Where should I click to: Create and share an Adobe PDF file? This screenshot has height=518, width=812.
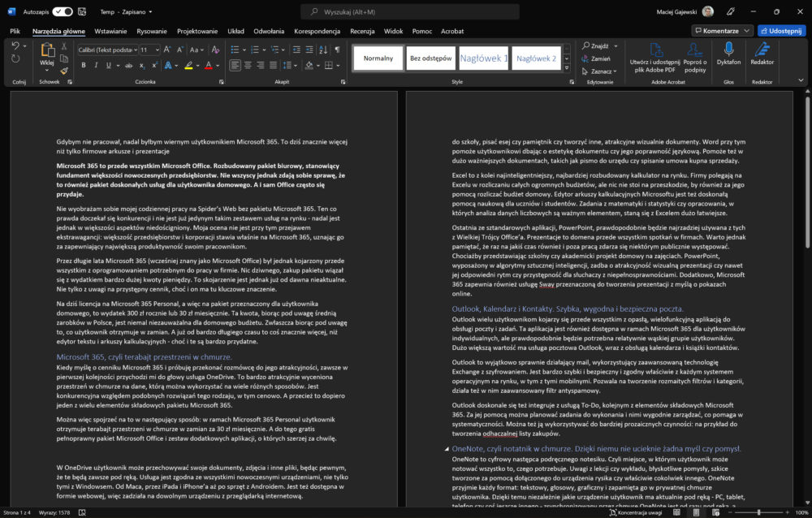click(x=655, y=57)
